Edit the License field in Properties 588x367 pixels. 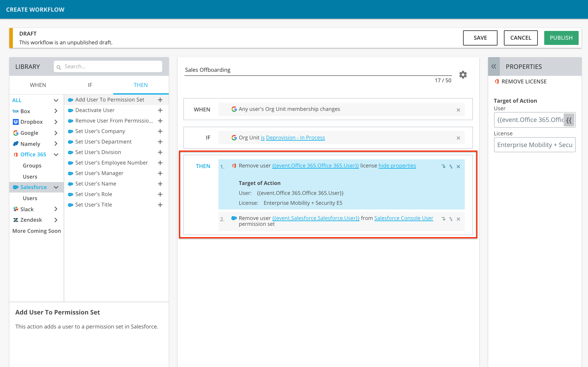click(535, 145)
